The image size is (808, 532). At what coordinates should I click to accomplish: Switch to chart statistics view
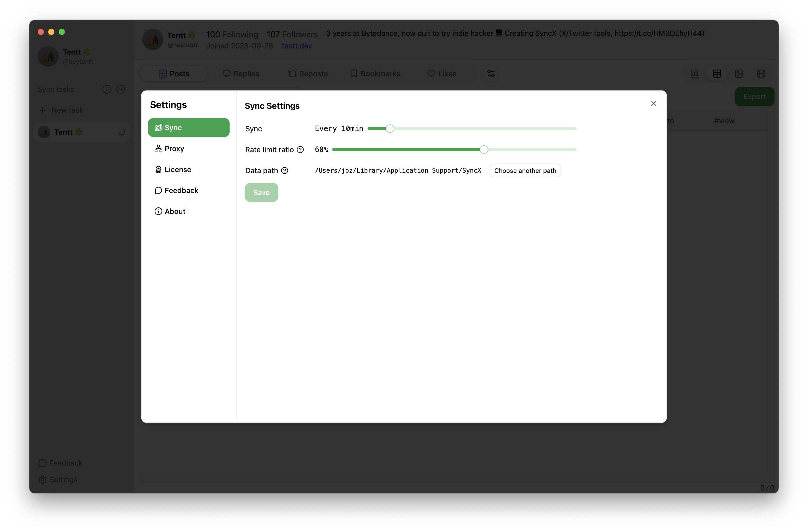[x=695, y=73]
